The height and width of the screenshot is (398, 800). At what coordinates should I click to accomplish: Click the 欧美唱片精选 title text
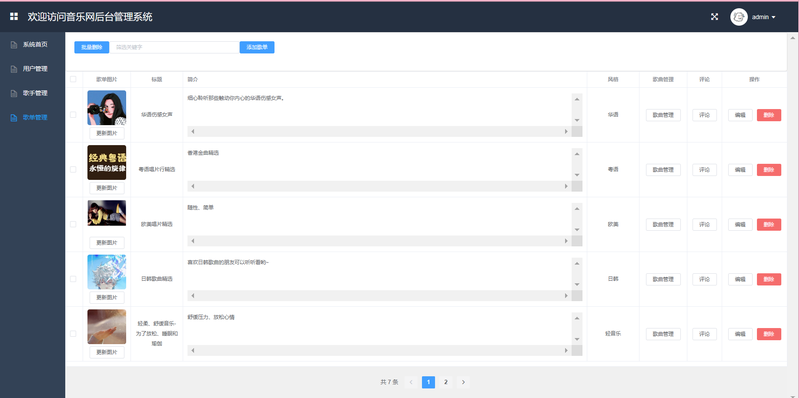(x=157, y=225)
